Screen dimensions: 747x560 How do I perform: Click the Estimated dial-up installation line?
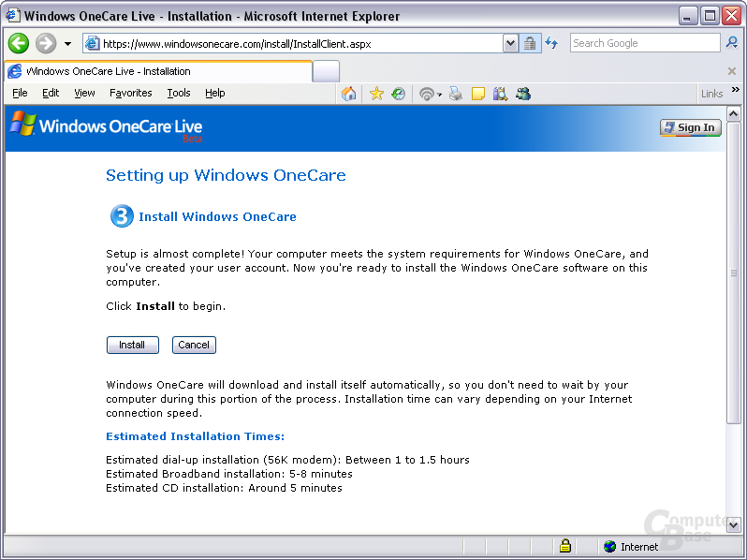[287, 460]
